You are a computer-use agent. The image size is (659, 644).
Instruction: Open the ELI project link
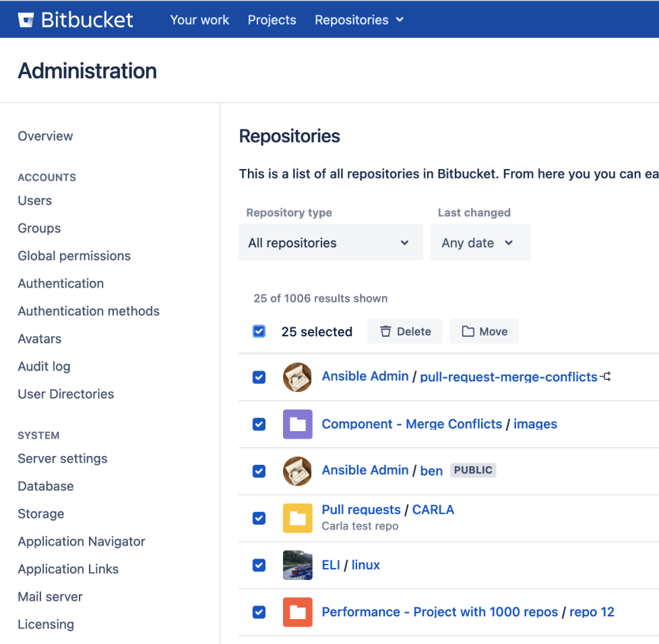click(x=331, y=565)
